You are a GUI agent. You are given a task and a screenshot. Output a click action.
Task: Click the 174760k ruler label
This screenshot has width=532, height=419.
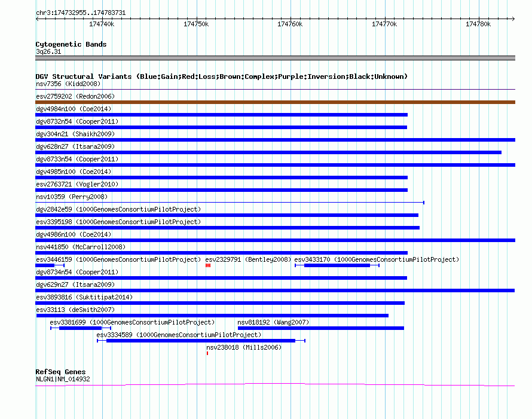(x=290, y=24)
